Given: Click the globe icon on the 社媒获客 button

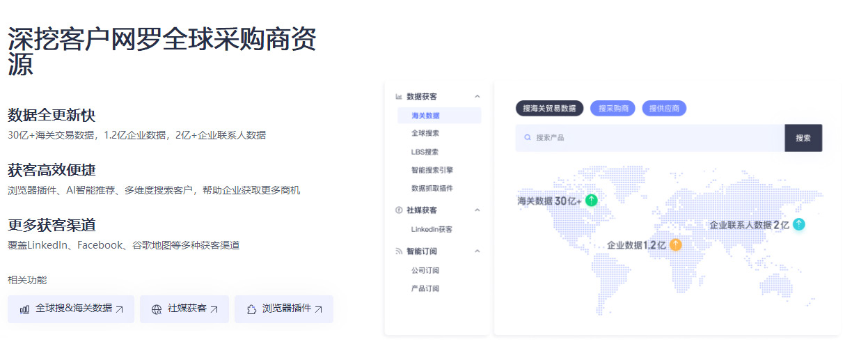Looking at the screenshot, I should 157,309.
